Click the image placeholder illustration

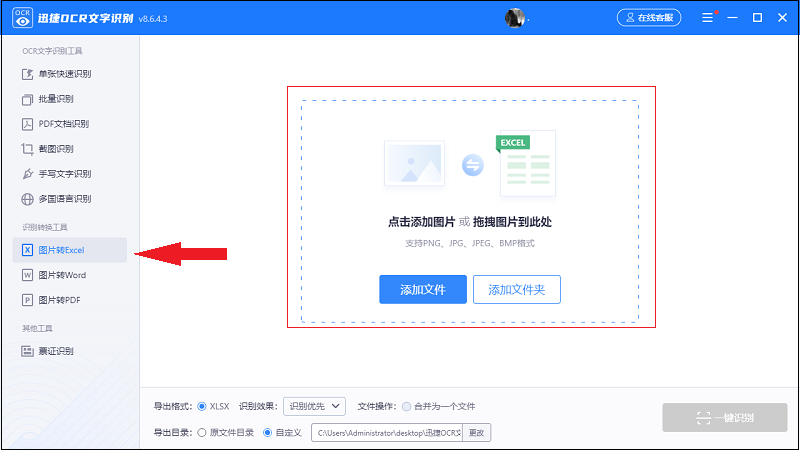(414, 163)
